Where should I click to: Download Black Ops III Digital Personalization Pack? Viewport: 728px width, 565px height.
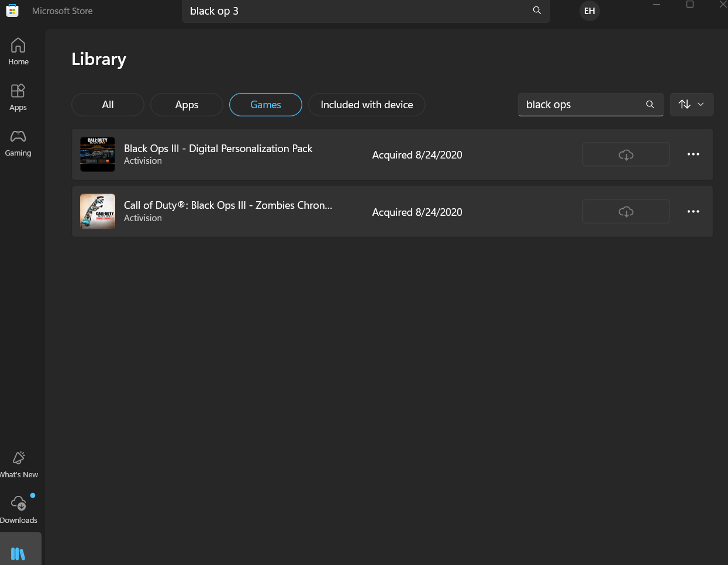[626, 154]
